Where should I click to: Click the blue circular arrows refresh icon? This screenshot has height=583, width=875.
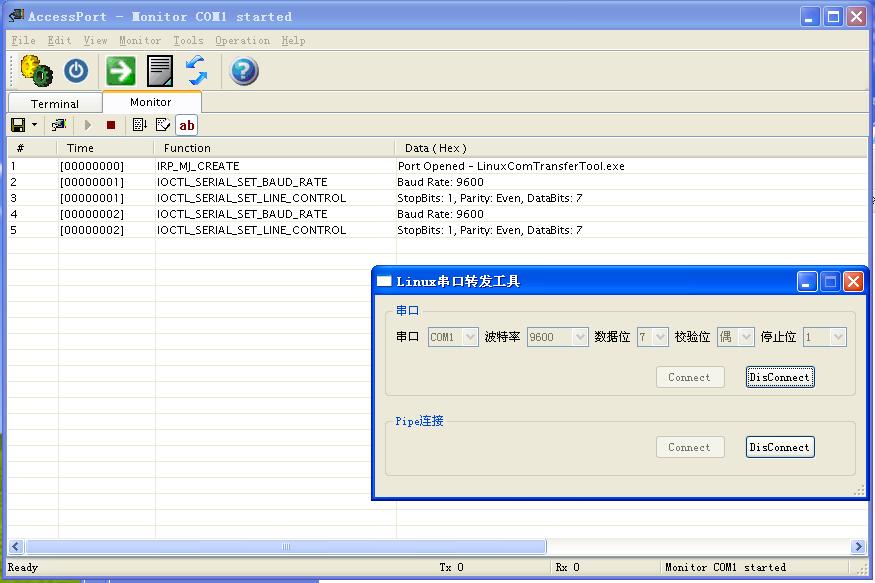pos(197,71)
